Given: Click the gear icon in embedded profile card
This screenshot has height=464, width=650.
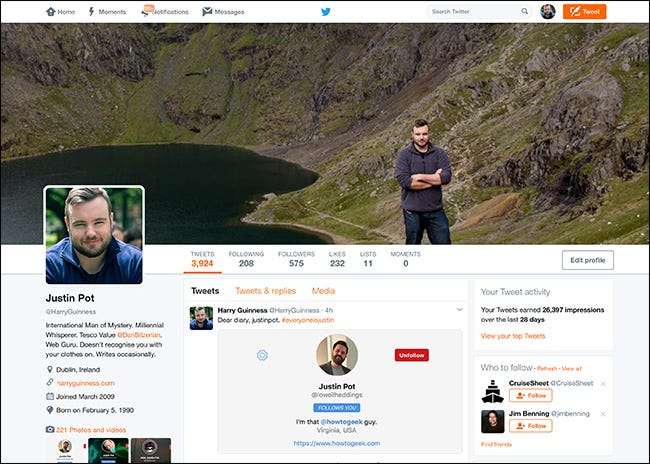Looking at the screenshot, I should coord(262,355).
